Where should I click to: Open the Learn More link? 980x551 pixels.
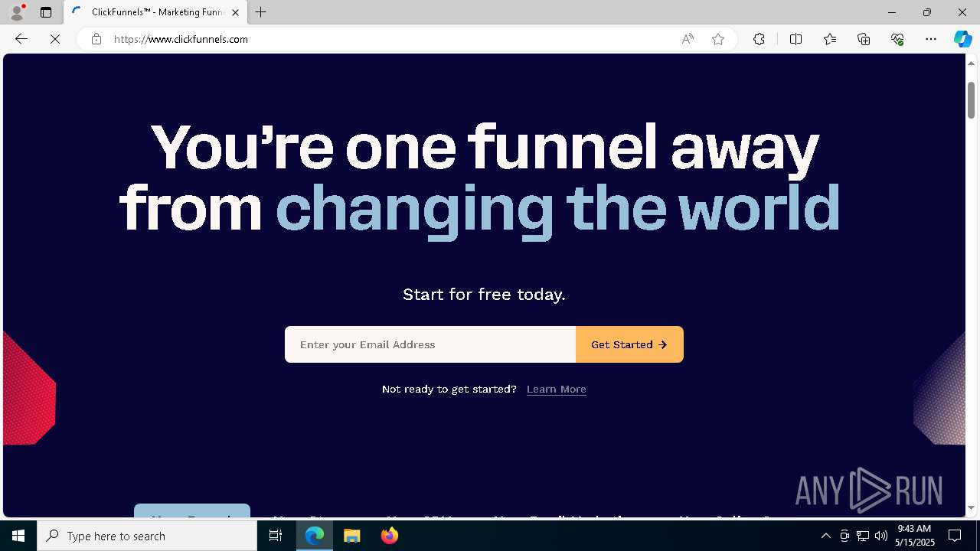[557, 389]
